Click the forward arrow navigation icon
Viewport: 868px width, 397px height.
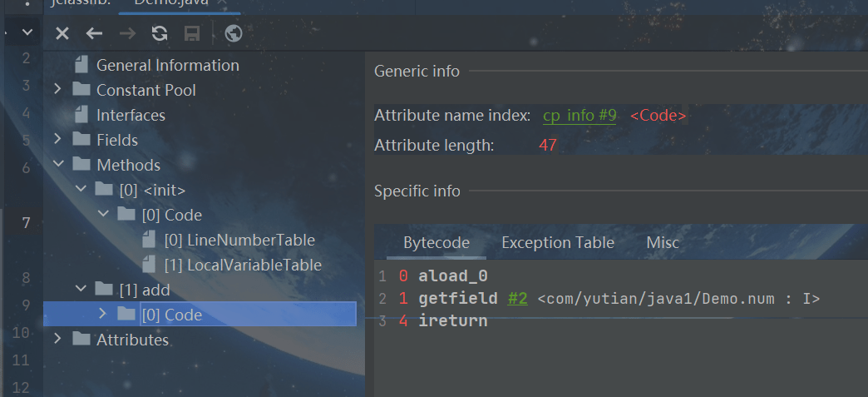pos(127,33)
